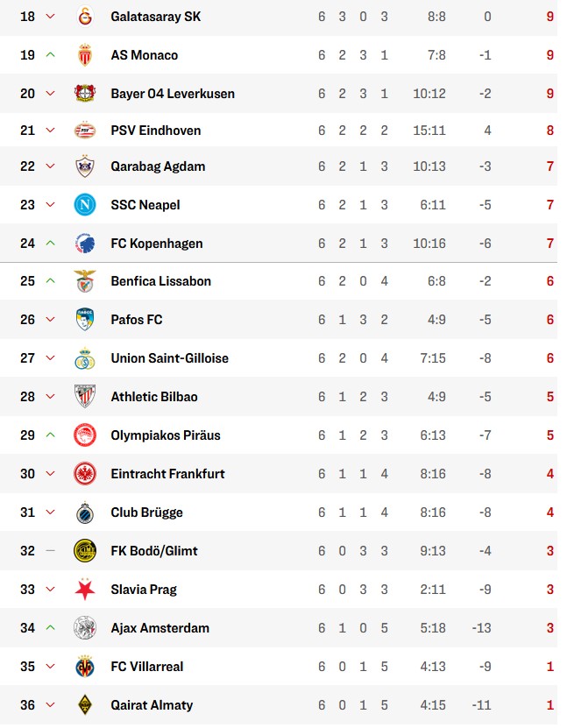Click the Bayer 04 Leverkusen logo
Screen dimensions: 567x728
[x=85, y=94]
